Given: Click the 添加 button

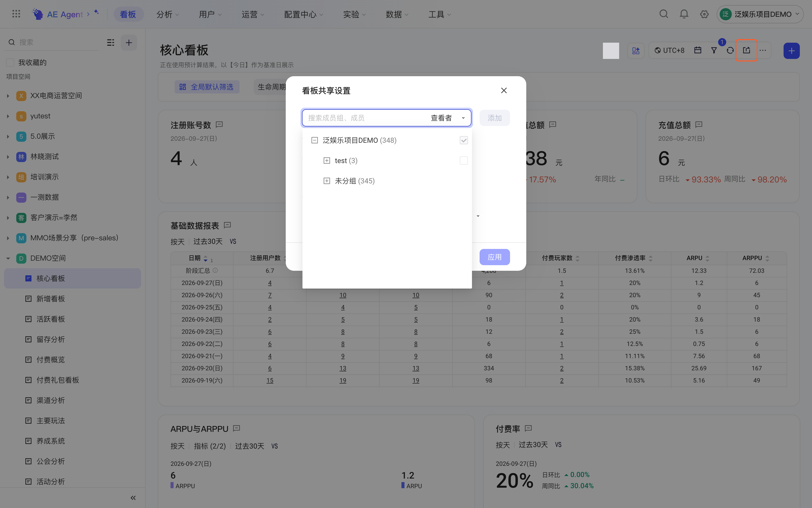Looking at the screenshot, I should tap(495, 118).
